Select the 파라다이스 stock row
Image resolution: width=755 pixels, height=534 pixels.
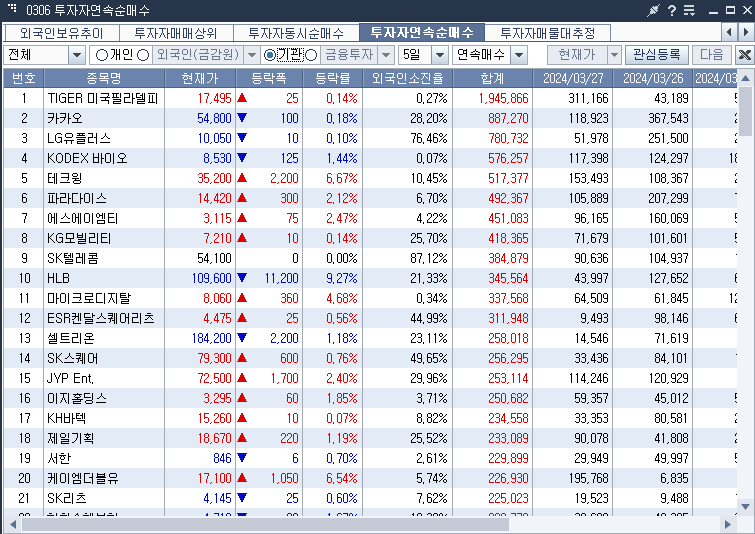pyautogui.click(x=370, y=198)
